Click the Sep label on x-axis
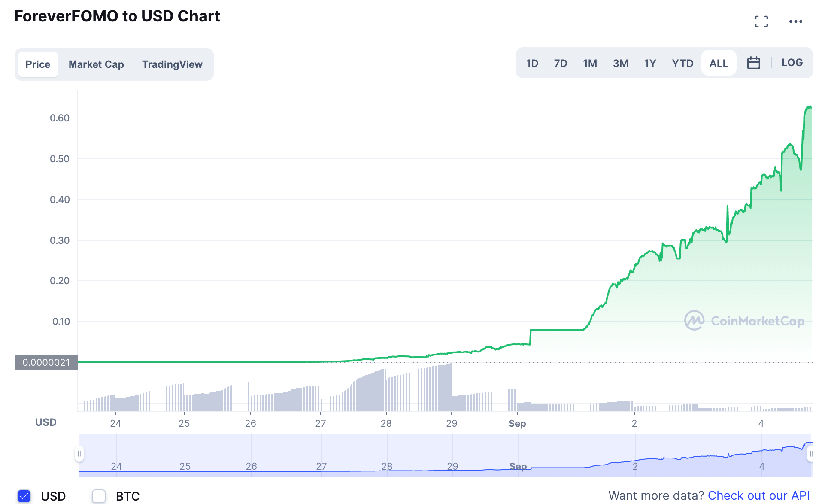831x504 pixels. point(517,423)
